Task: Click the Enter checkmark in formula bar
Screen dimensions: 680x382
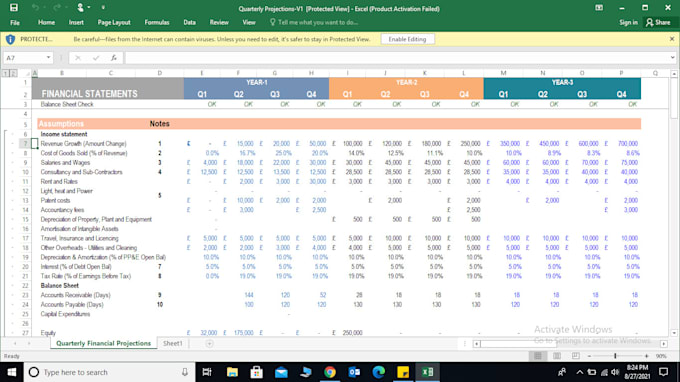Action: pos(96,58)
